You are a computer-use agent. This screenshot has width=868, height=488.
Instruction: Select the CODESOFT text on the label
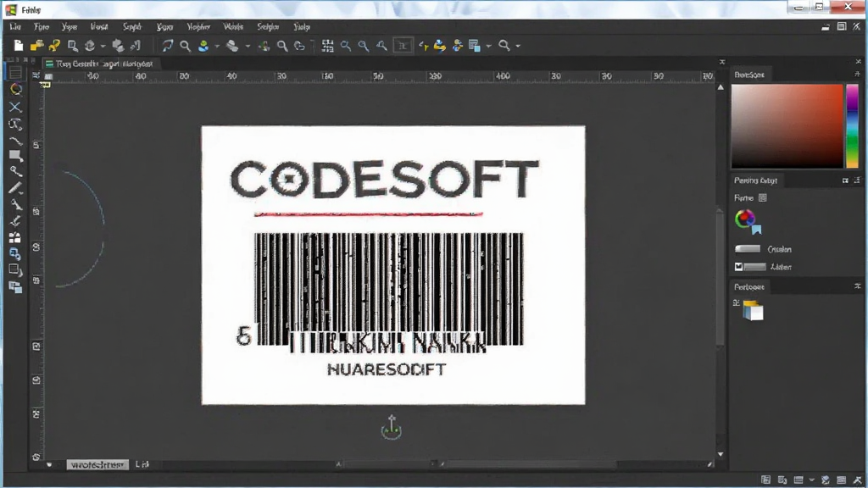tap(384, 180)
